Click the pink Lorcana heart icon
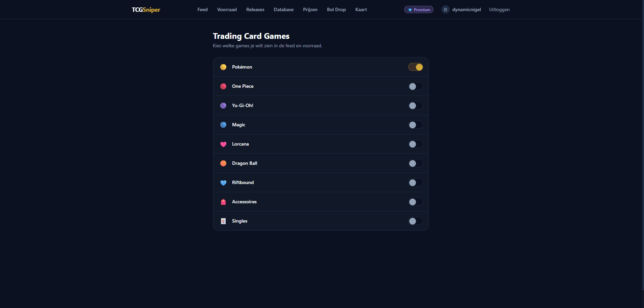644x308 pixels. pyautogui.click(x=223, y=144)
